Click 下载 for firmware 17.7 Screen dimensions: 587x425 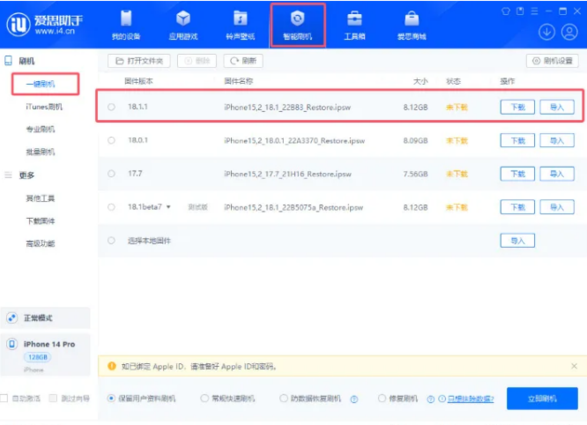tap(517, 174)
